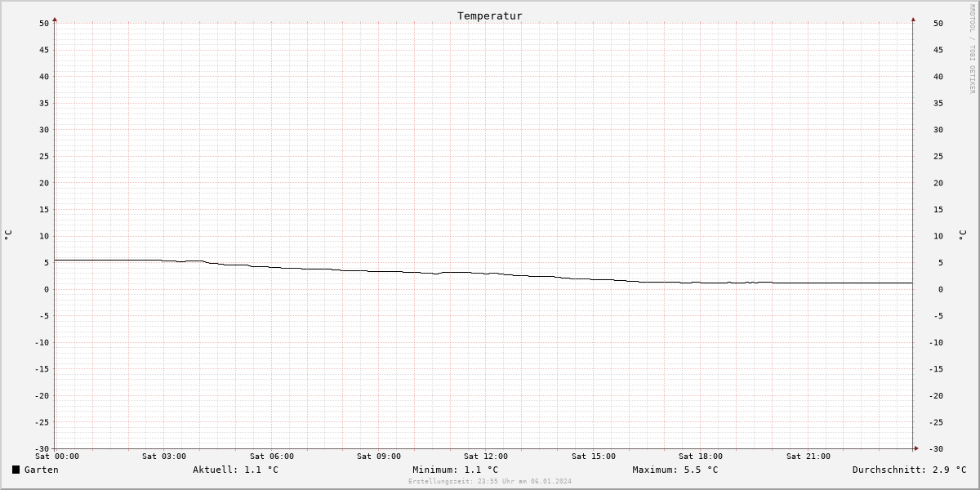Click the '-30' label on the right axis
The width and height of the screenshot is (980, 490).
coord(935,448)
